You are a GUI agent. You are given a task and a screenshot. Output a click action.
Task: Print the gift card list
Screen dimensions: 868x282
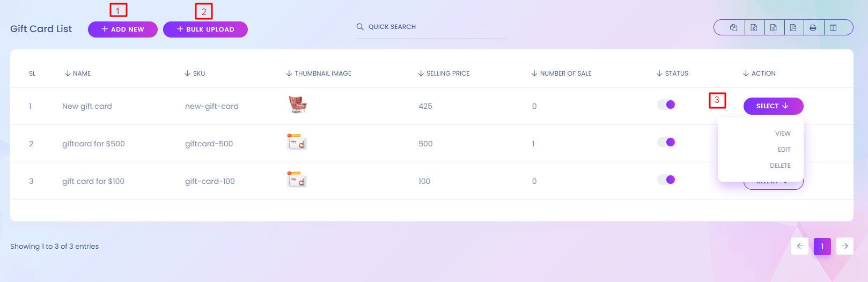(813, 28)
